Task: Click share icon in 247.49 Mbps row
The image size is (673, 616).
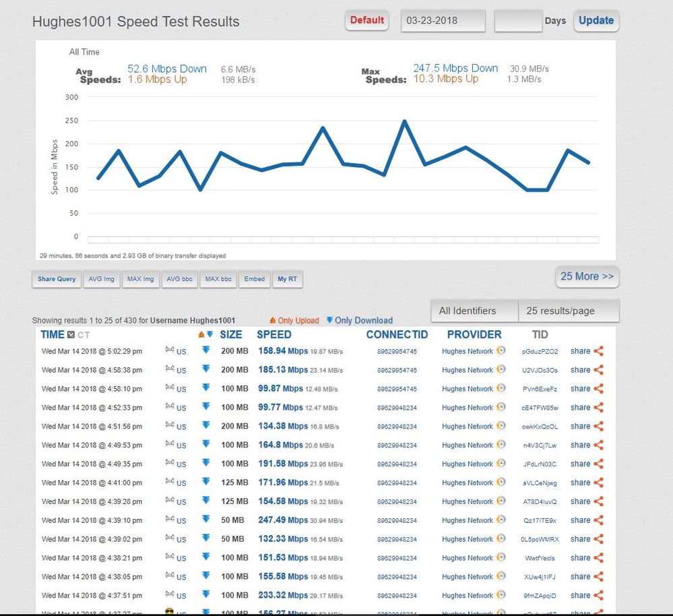Action: pos(598,520)
